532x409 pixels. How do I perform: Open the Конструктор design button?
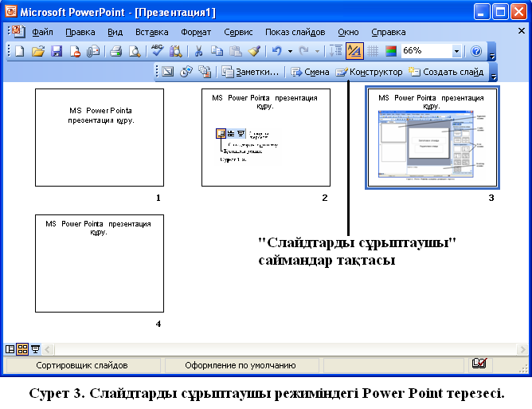369,72
